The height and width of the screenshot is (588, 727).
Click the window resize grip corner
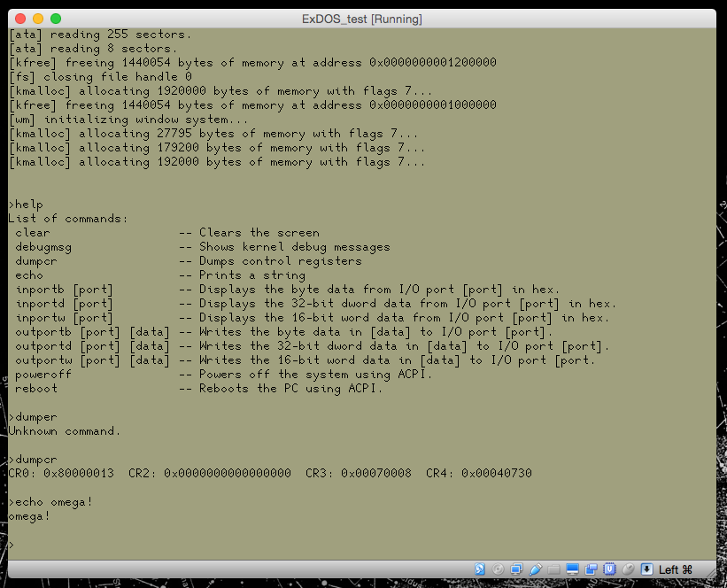click(x=710, y=573)
